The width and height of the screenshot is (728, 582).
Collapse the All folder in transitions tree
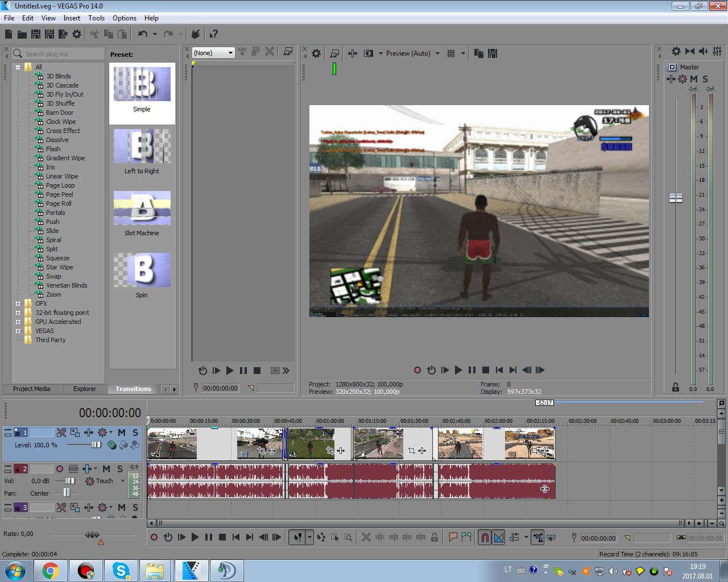tap(18, 67)
